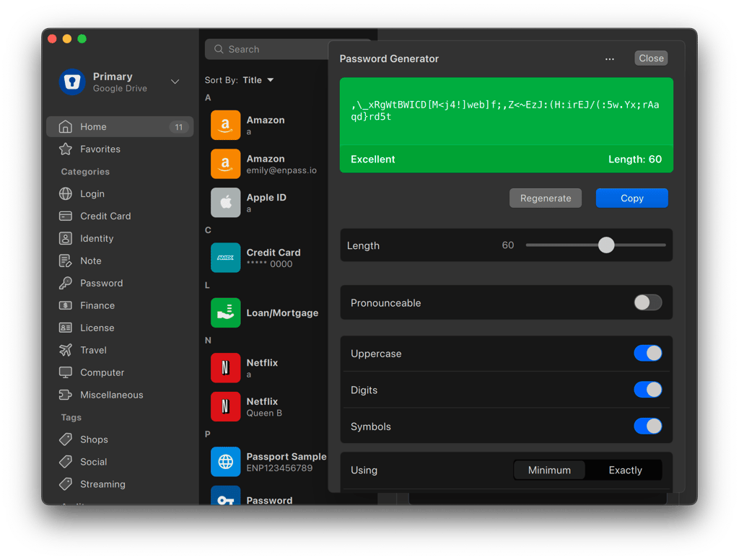Click the Finance category icon
The image size is (739, 560).
66,305
